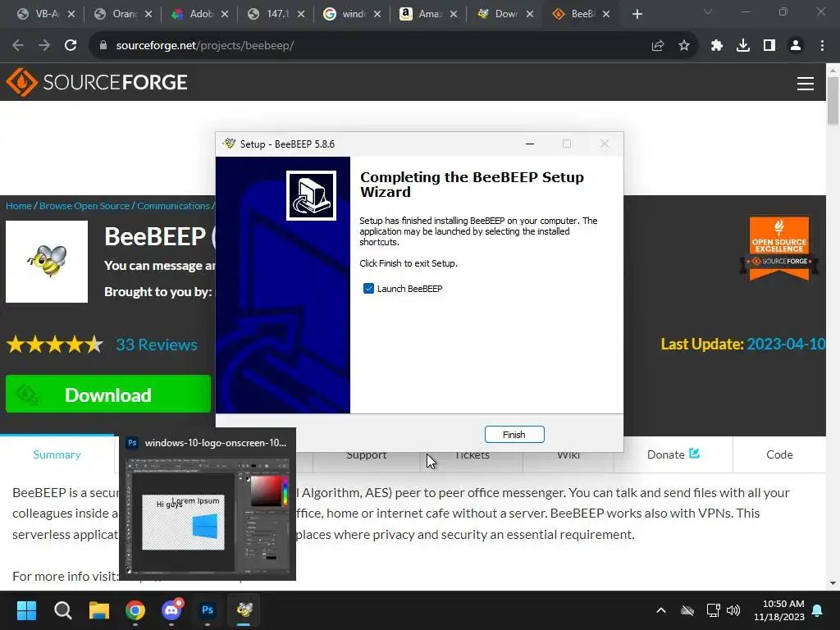Minimize the BeeBEEP Setup window

[x=530, y=144]
